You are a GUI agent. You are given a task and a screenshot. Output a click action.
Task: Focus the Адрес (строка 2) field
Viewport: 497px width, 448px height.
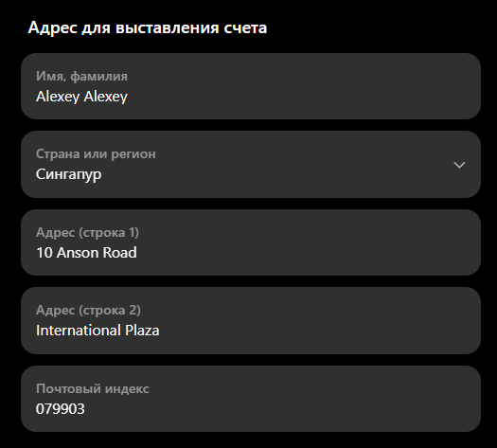pyautogui.click(x=251, y=320)
